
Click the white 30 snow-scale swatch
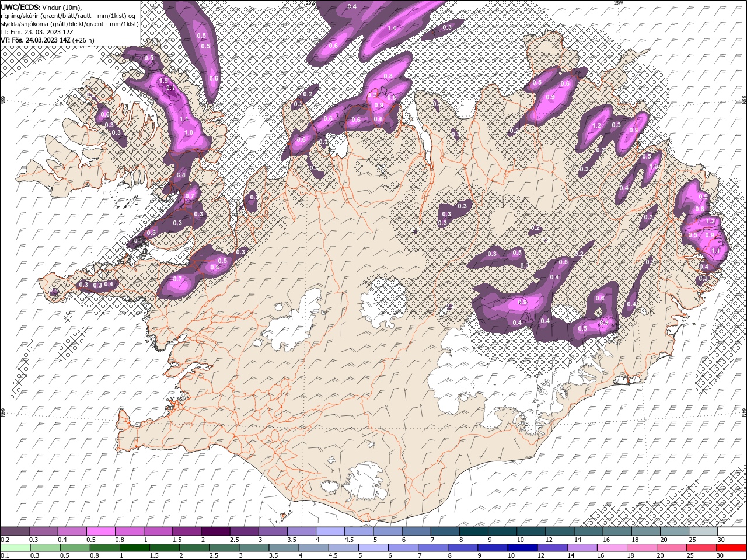[x=732, y=531]
